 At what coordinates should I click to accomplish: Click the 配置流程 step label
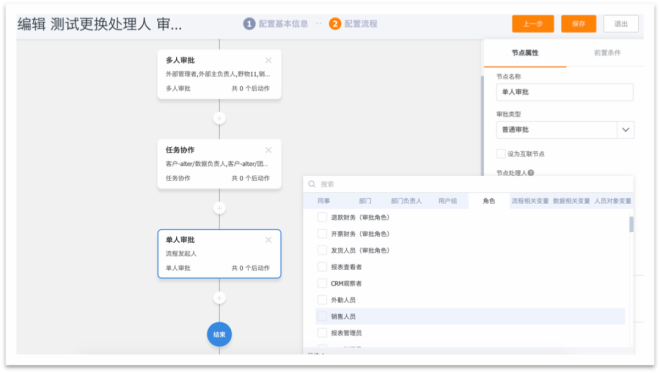pyautogui.click(x=361, y=24)
